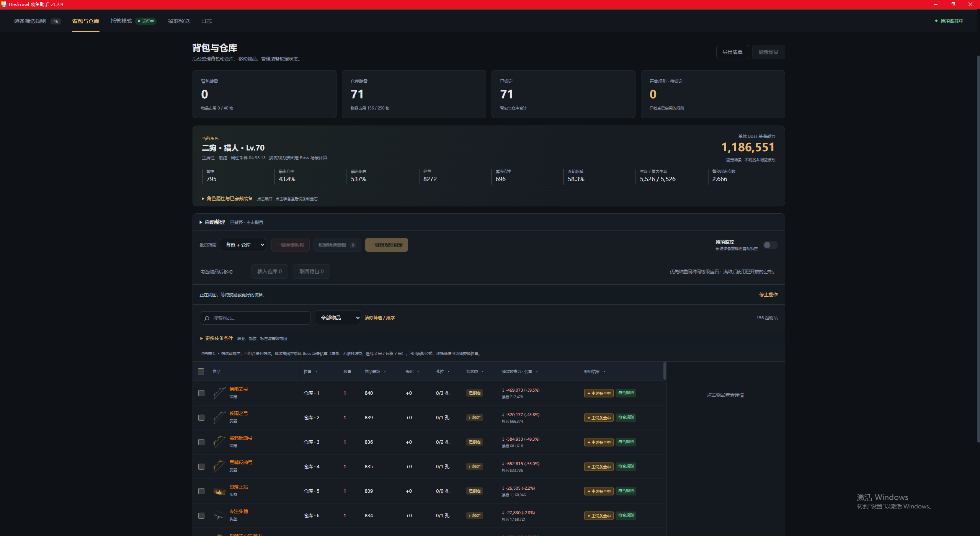Check the box for the 仓库·3 黑鸦反曲弓 row
Screen dimensions: 980x536
click(201, 442)
